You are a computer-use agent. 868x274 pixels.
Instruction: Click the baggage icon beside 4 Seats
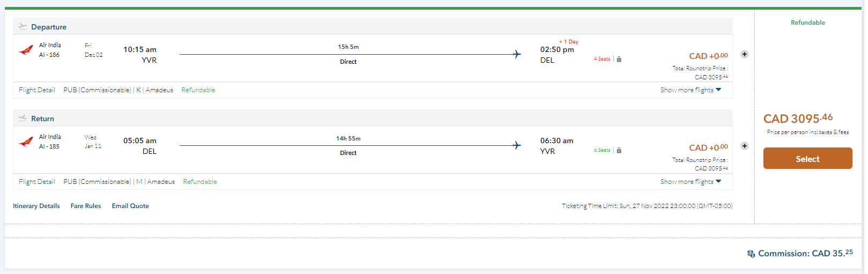point(619,59)
